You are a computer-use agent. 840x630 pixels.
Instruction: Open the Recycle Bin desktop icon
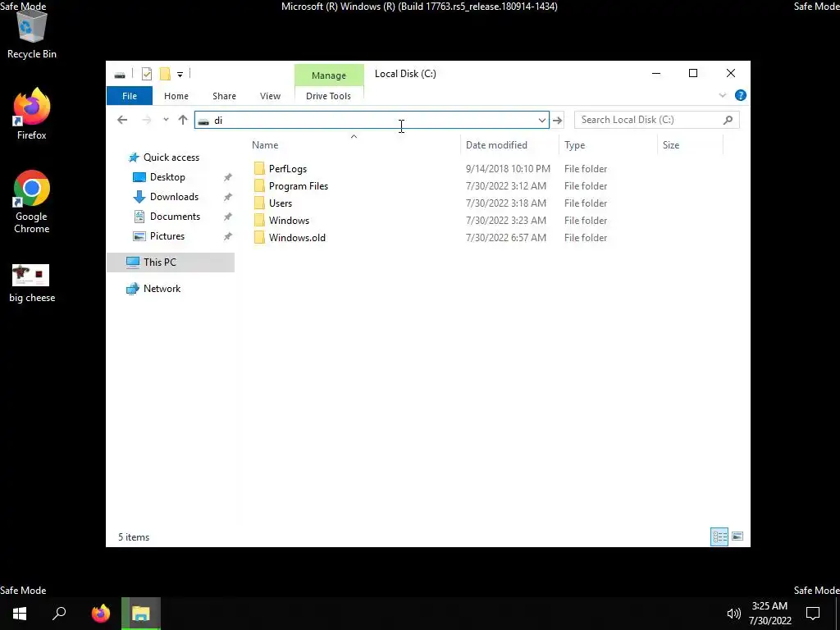tap(32, 34)
